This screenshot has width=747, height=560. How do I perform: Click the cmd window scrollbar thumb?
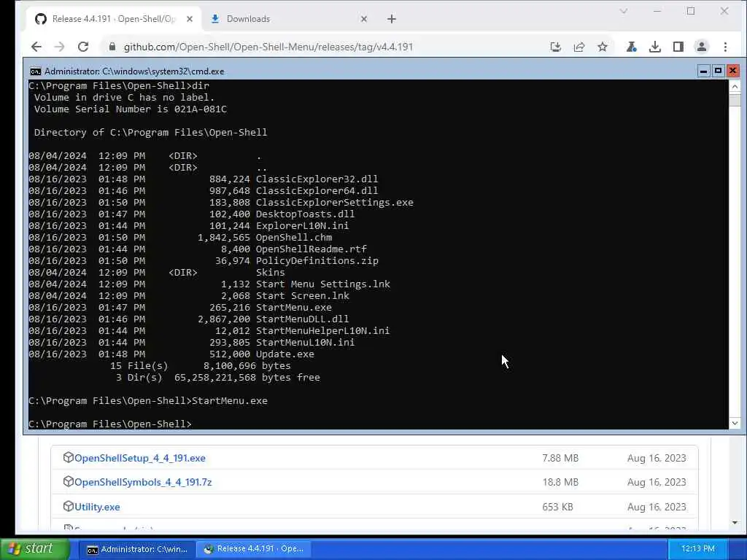(x=735, y=100)
